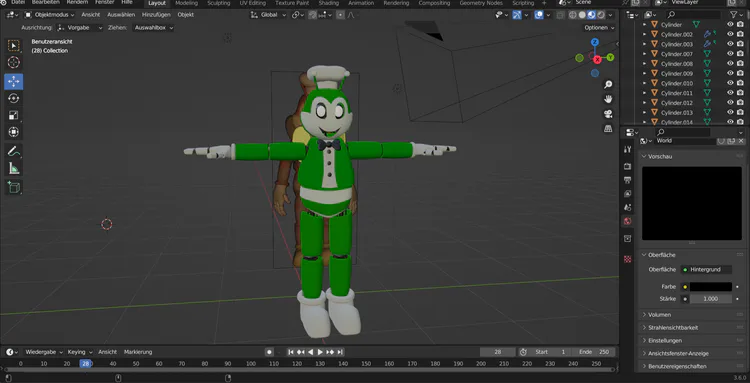Open the outliner filter dropdown
The width and height of the screenshot is (750, 383).
pos(737,15)
